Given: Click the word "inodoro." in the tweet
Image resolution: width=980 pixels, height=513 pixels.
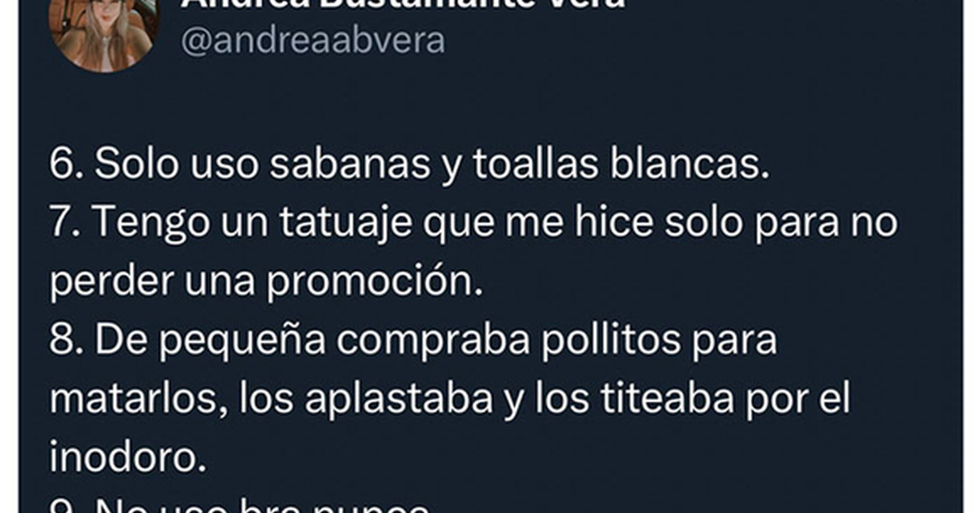Looking at the screenshot, I should [128, 456].
